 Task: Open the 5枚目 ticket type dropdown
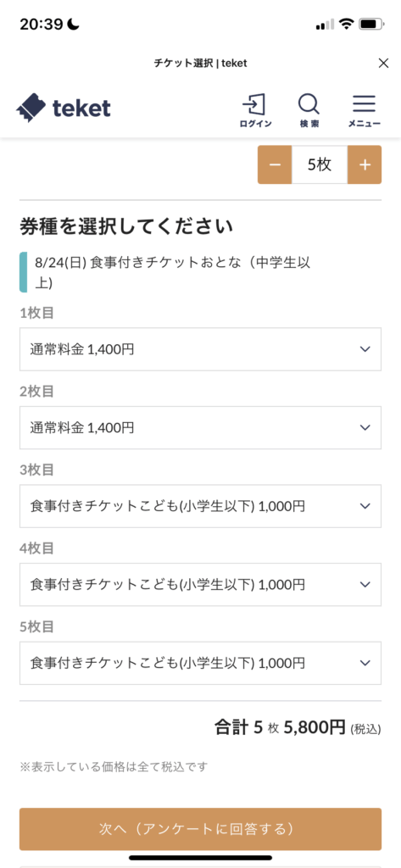click(x=200, y=663)
